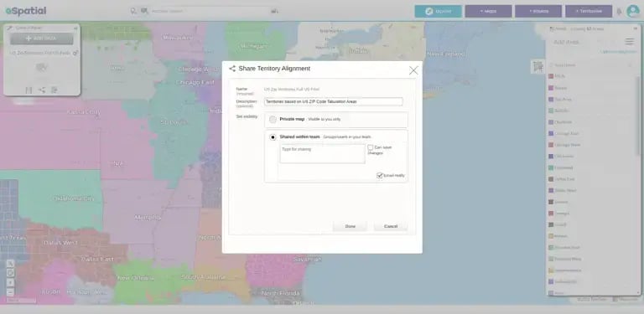Image resolution: width=644 pixels, height=314 pixels.
Task: Open the user profile avatar icon
Action: point(633,11)
